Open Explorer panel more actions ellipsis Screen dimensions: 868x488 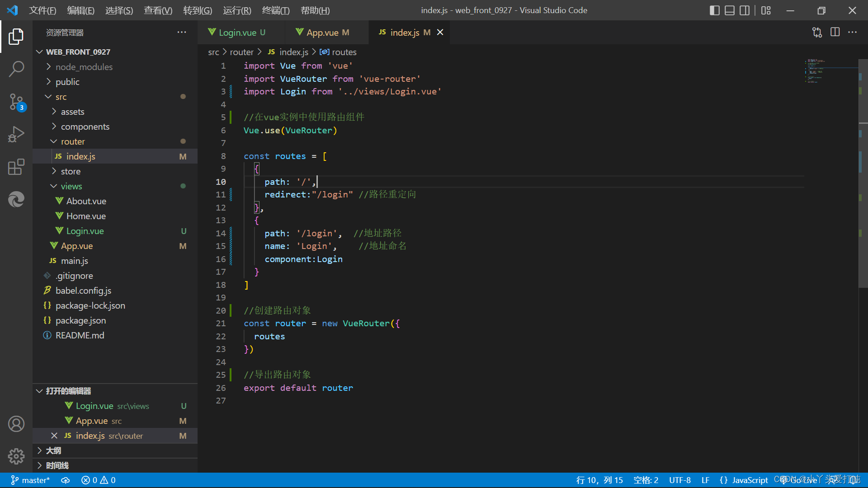click(182, 33)
